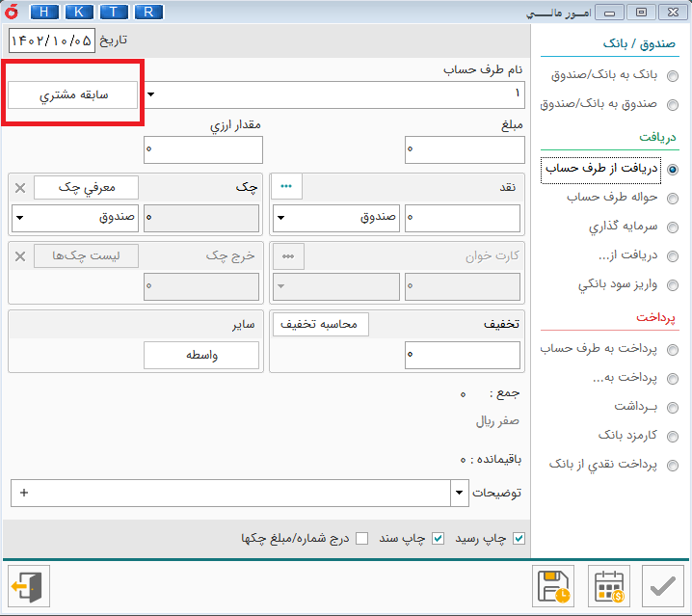Image resolution: width=692 pixels, height=616 pixels.
Task: Click the exit door icon
Action: [x=28, y=586]
